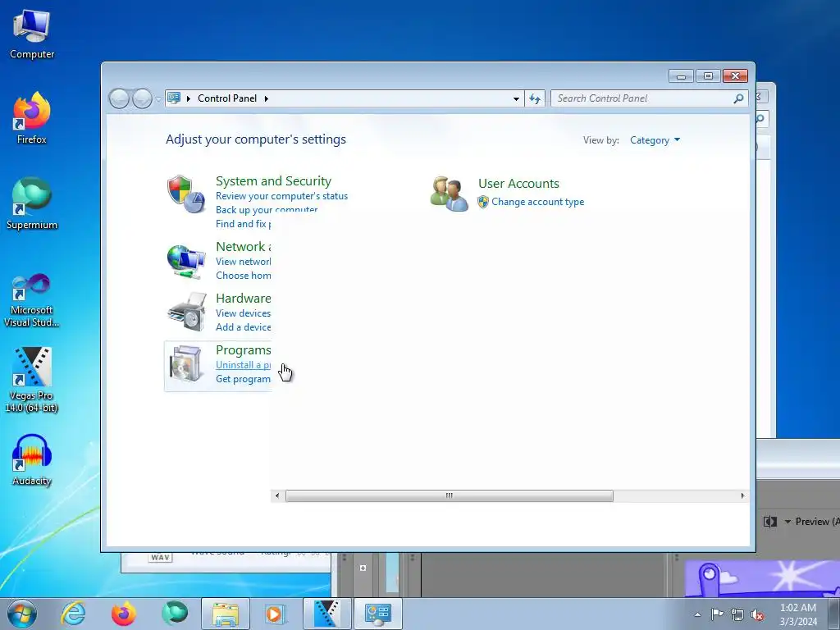Open the User Accounts category

pos(518,183)
